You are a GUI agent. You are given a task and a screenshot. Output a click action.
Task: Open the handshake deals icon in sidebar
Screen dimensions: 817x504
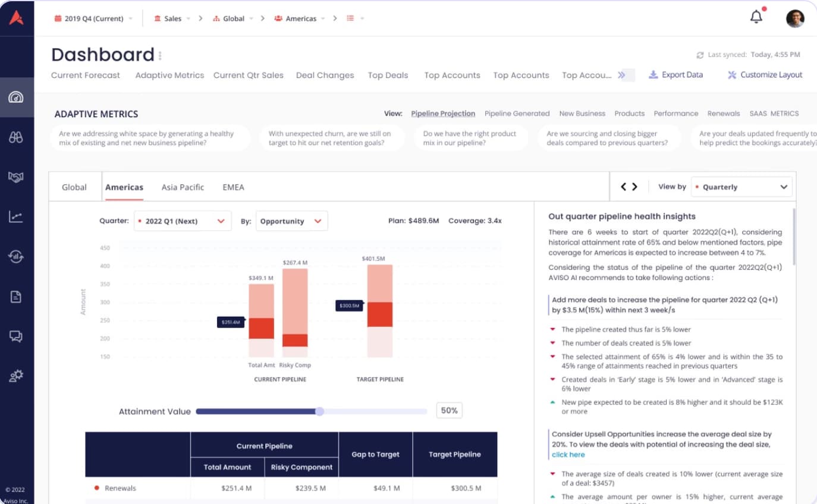(16, 177)
